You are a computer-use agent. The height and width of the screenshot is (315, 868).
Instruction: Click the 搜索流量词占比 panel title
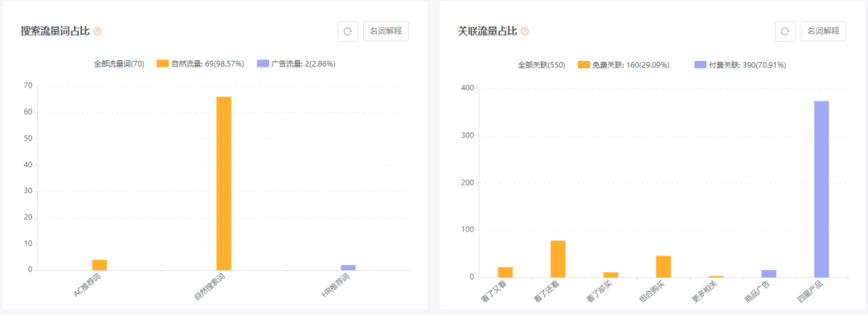(x=55, y=31)
